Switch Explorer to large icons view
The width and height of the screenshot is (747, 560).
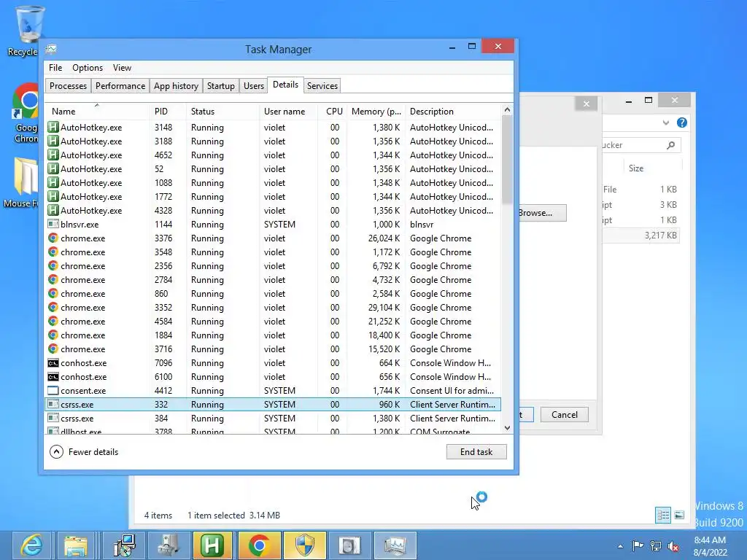click(x=679, y=515)
